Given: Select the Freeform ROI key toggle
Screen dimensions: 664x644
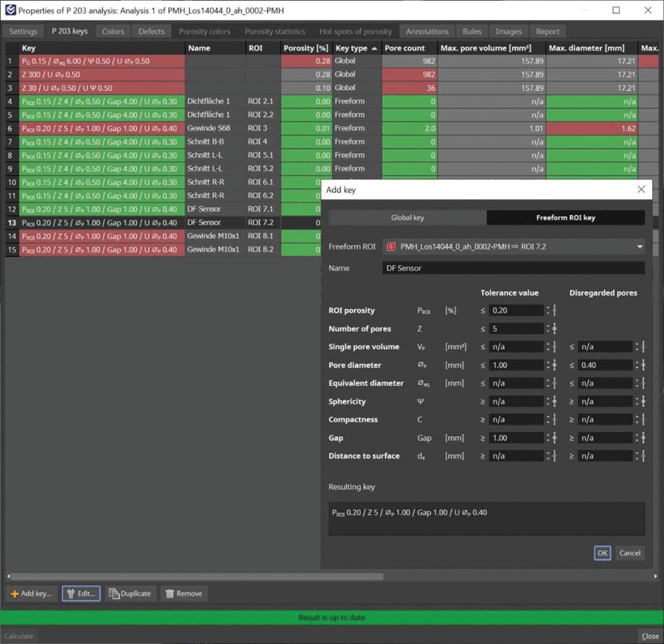Looking at the screenshot, I should tap(565, 217).
